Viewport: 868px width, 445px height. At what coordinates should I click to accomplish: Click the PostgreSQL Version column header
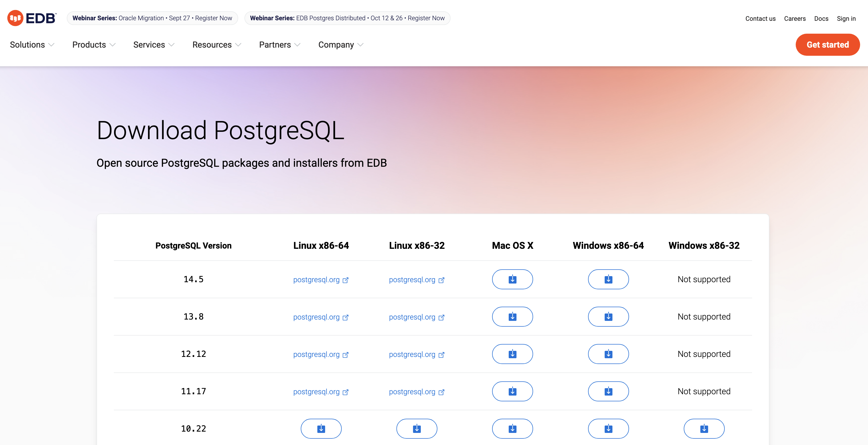tap(193, 245)
